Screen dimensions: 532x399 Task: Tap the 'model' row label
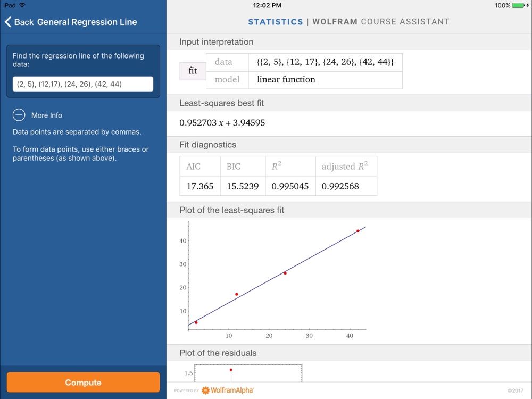227,79
